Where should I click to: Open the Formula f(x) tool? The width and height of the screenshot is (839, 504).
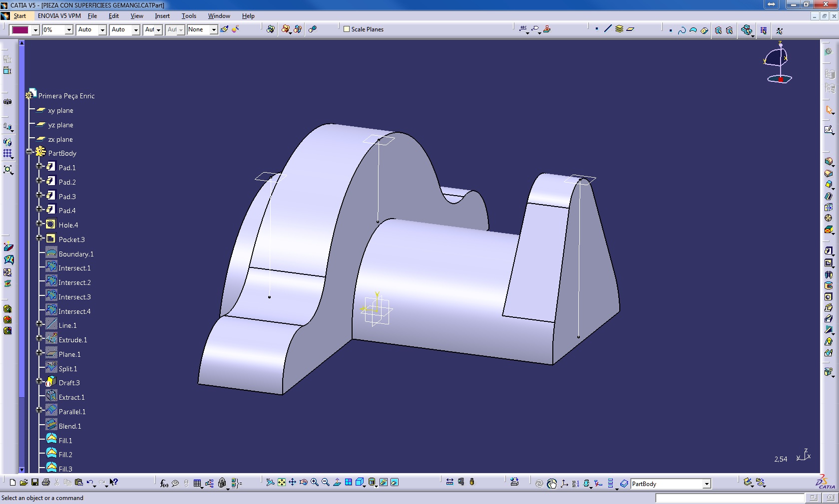tap(164, 483)
